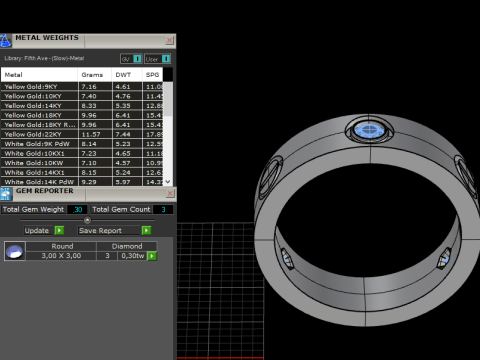Click the Round shape cell
The height and width of the screenshot is (360, 480).
tap(62, 246)
